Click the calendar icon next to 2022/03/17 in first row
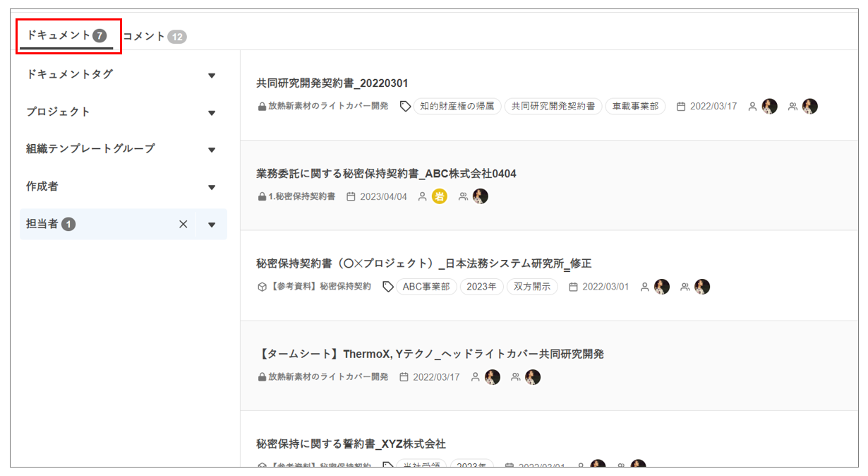 (681, 107)
